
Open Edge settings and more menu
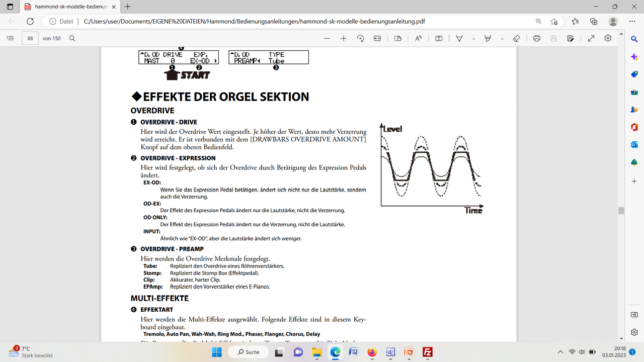(x=632, y=22)
